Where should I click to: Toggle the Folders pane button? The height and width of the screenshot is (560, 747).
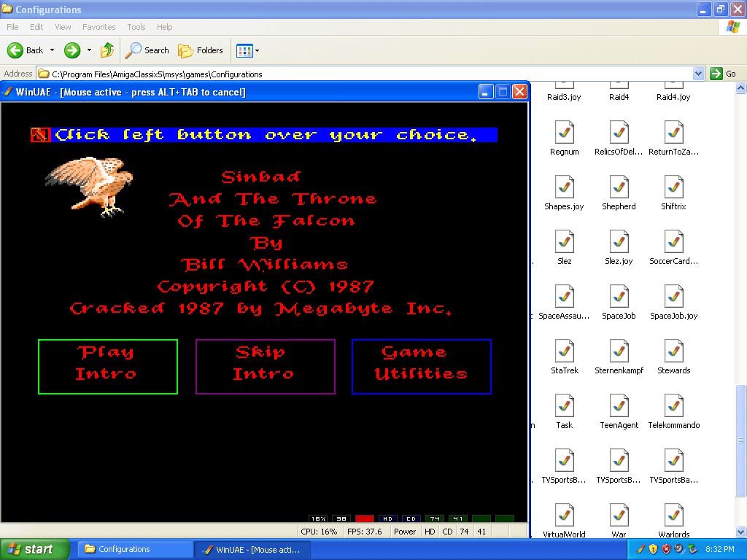tap(201, 50)
